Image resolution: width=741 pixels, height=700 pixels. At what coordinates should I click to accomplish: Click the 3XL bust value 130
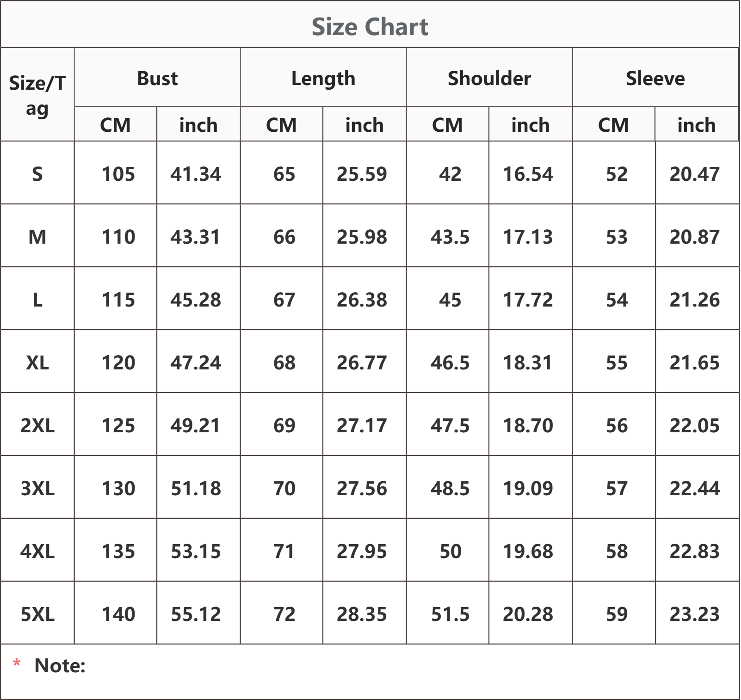[118, 488]
